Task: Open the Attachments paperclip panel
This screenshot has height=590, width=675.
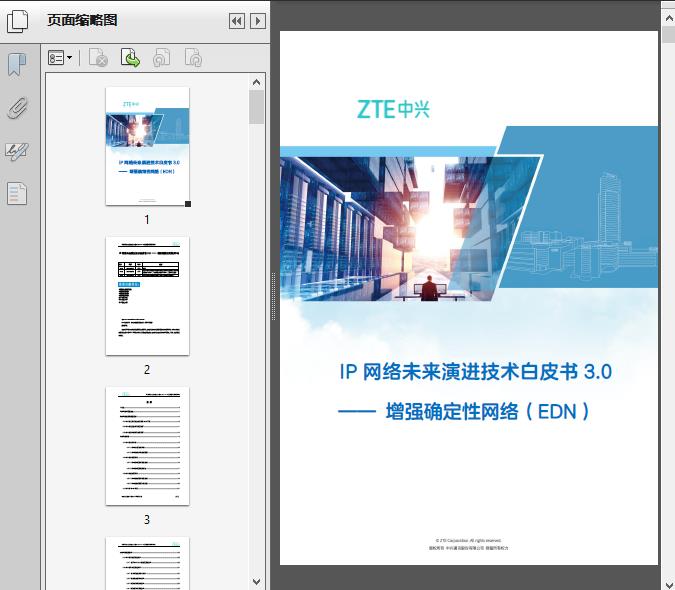Action: 17,108
